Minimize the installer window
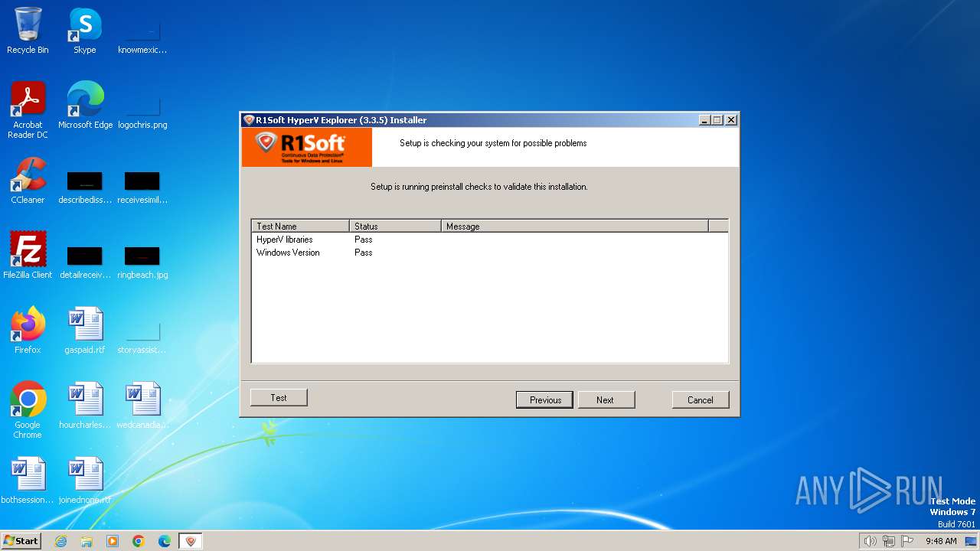Screen dimensions: 980x551 coord(704,120)
